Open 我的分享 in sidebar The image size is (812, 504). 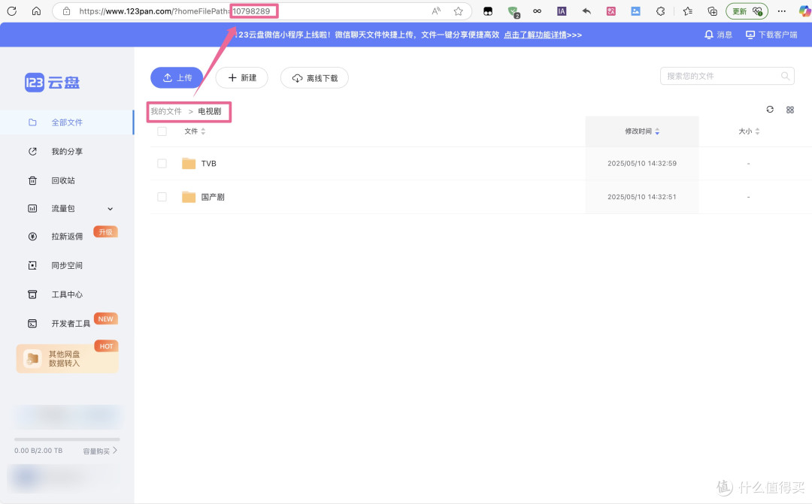coord(68,151)
